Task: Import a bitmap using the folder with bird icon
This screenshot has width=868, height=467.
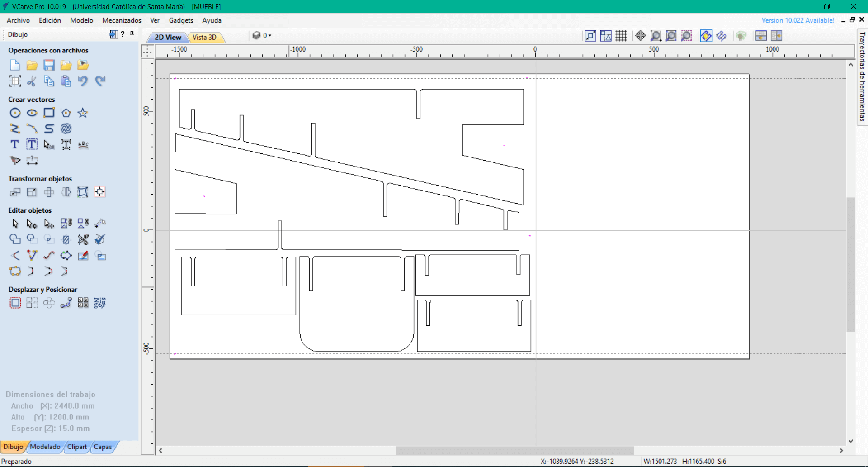Action: point(83,65)
